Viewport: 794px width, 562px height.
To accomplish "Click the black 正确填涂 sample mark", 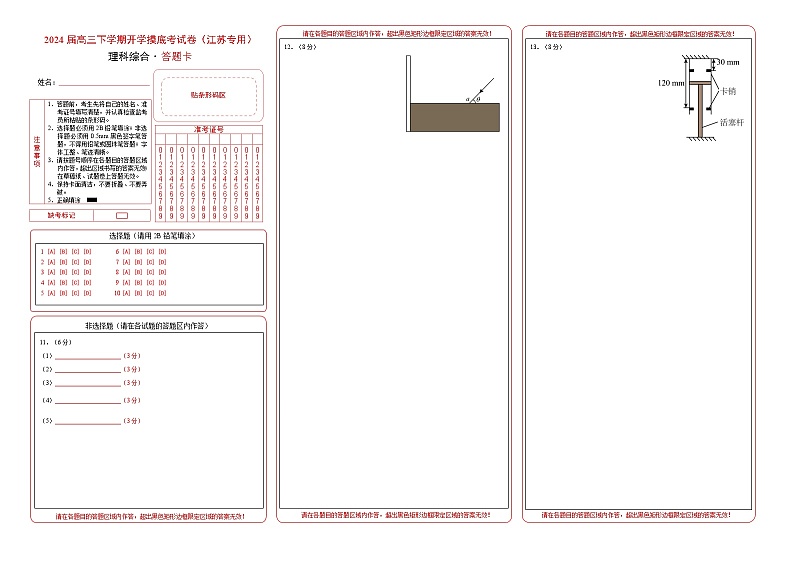I will point(92,200).
